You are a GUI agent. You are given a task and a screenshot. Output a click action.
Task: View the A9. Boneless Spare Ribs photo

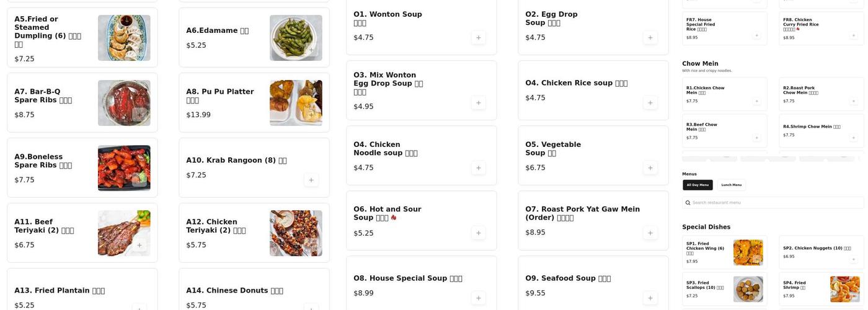click(x=123, y=167)
